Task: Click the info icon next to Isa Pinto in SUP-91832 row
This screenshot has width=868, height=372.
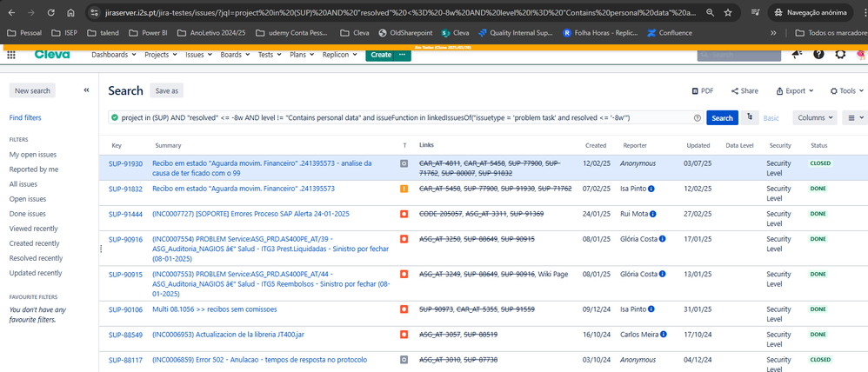Action: coord(651,189)
